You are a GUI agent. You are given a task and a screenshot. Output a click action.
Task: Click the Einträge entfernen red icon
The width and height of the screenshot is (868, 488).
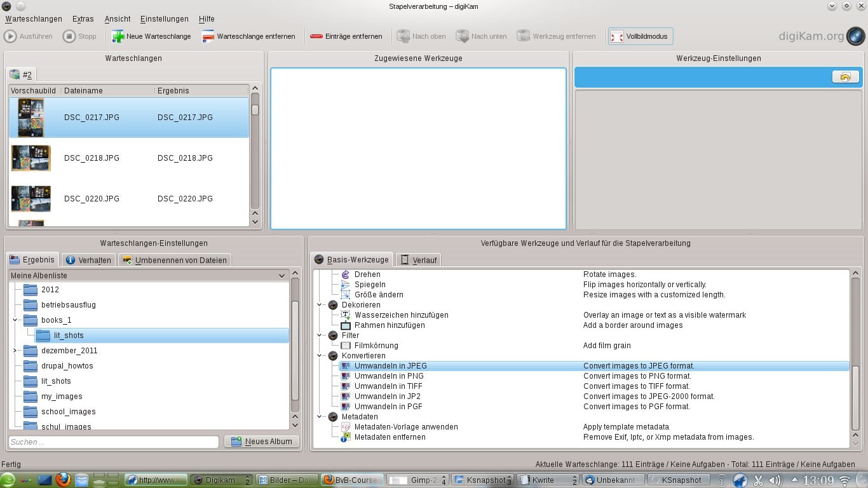pyautogui.click(x=316, y=36)
